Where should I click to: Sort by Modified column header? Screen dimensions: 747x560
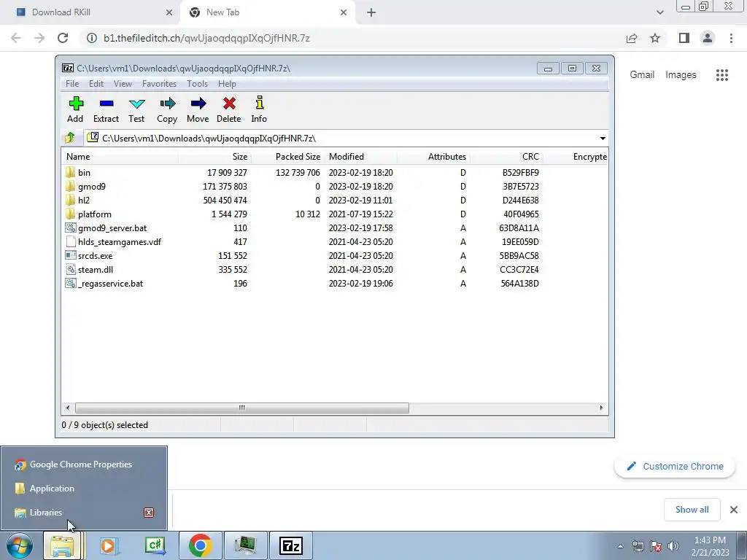pyautogui.click(x=360, y=156)
